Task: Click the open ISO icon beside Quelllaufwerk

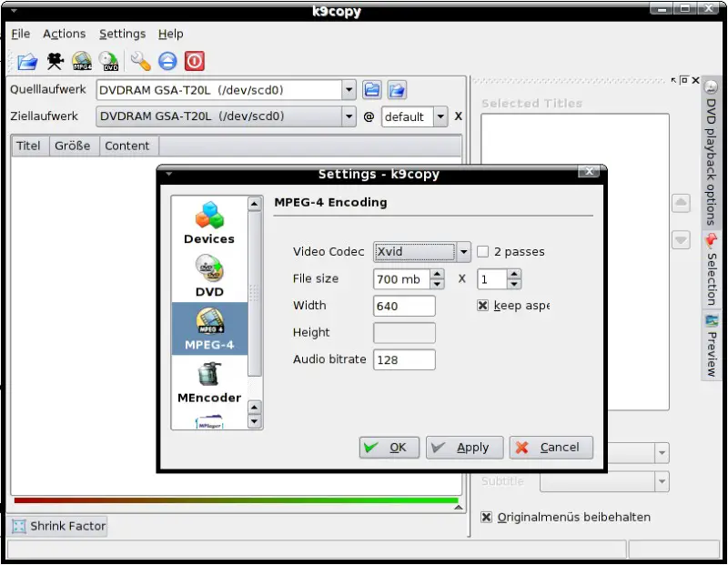Action: [397, 89]
